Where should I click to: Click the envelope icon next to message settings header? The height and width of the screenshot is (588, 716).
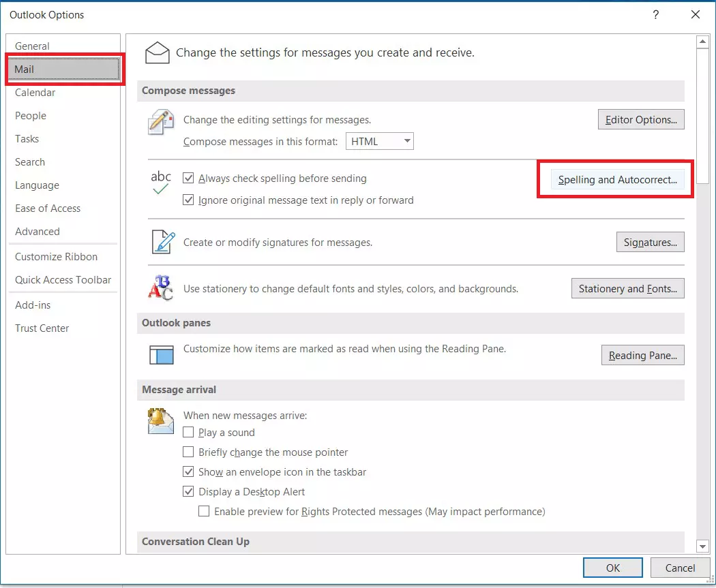pyautogui.click(x=158, y=51)
